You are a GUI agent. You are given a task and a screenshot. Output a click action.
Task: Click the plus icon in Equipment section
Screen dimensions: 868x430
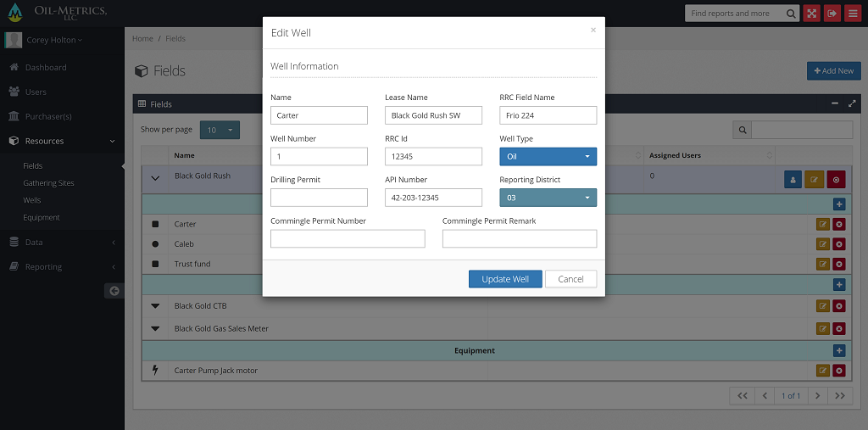839,350
